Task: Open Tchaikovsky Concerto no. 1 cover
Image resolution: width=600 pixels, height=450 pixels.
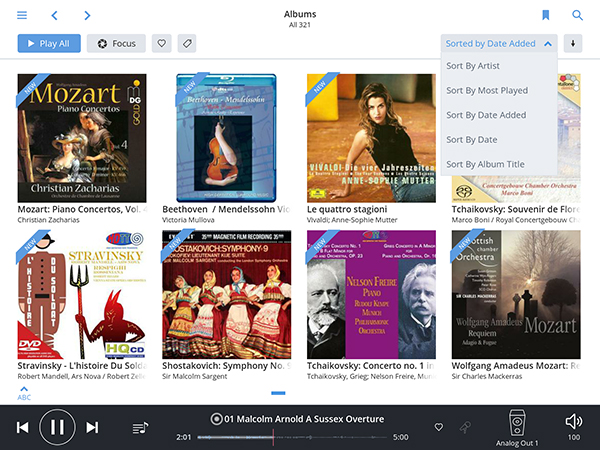Action: tap(371, 295)
